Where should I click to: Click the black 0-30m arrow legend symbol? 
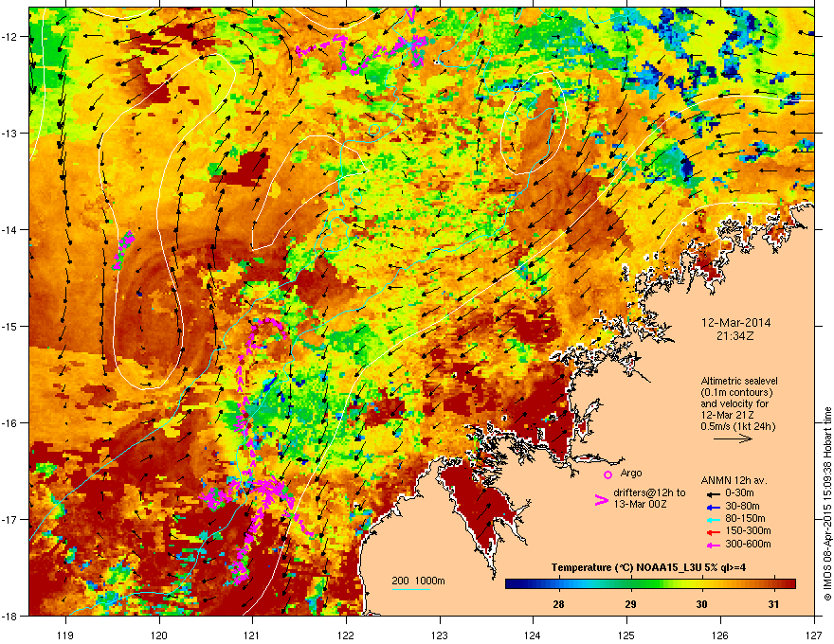(713, 494)
